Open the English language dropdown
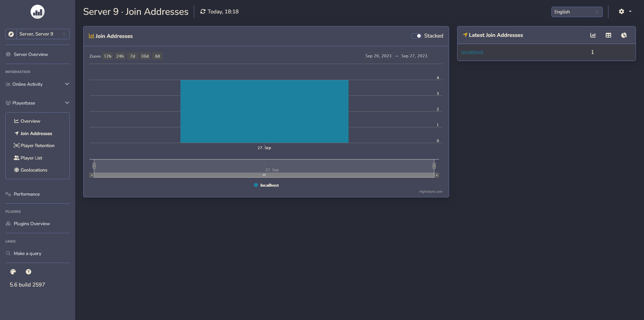Image resolution: width=644 pixels, height=320 pixels. click(x=577, y=12)
